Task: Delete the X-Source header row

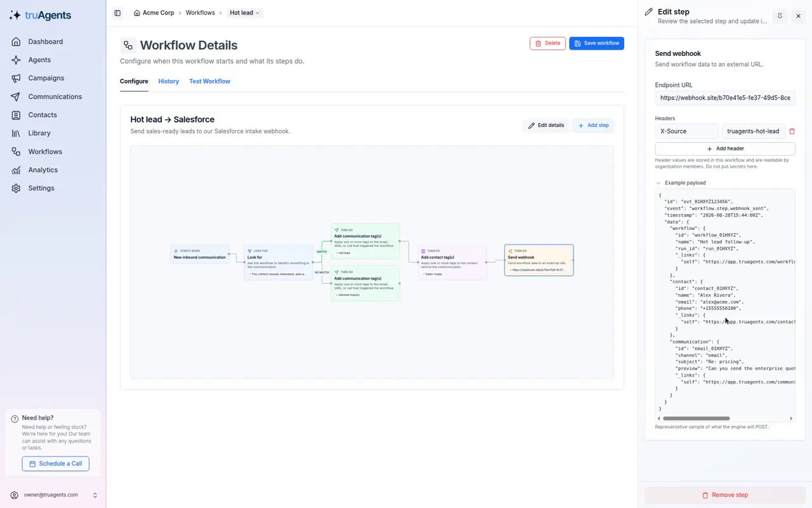Action: 792,131
